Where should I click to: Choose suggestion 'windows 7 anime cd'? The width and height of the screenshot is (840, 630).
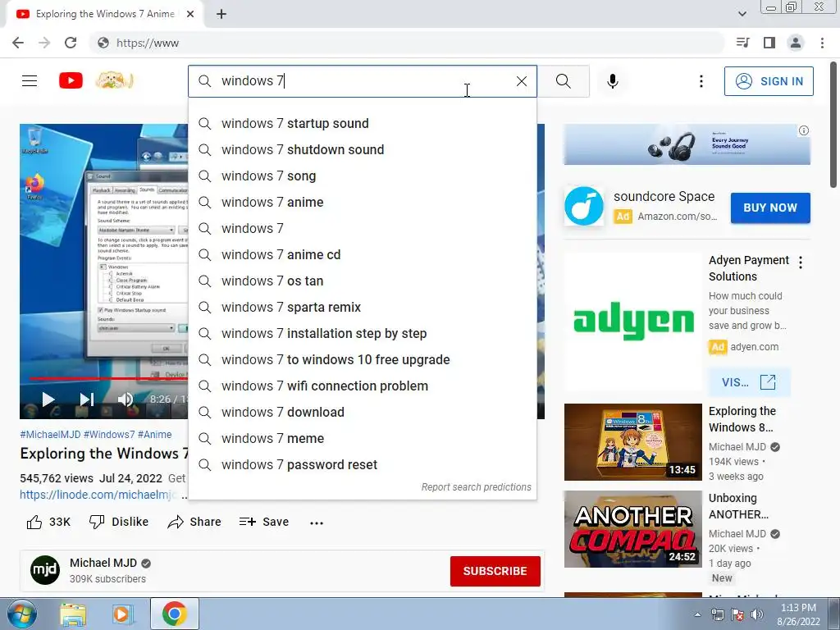[362, 254]
